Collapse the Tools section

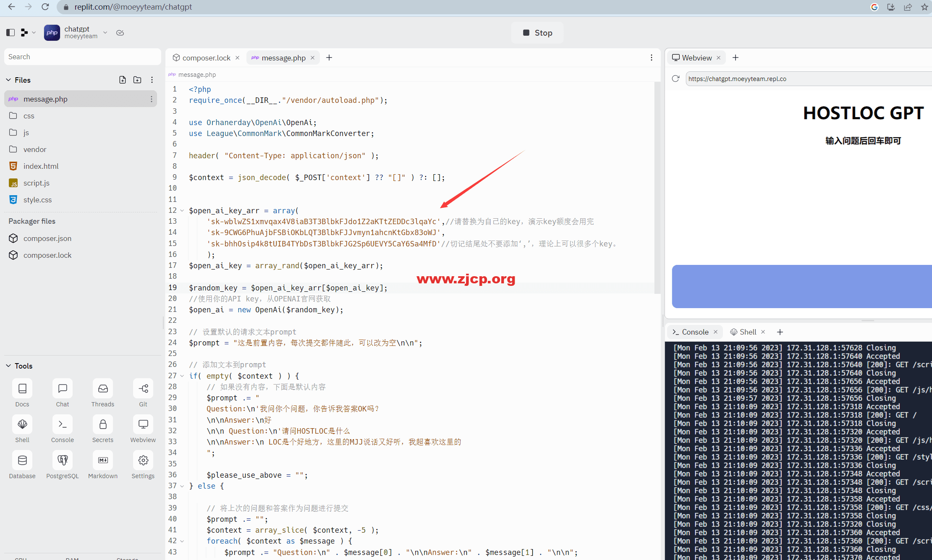coord(8,366)
